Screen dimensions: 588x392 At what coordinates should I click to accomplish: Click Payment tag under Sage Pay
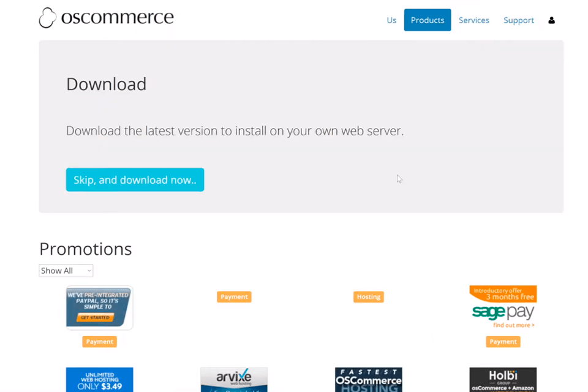pos(503,342)
